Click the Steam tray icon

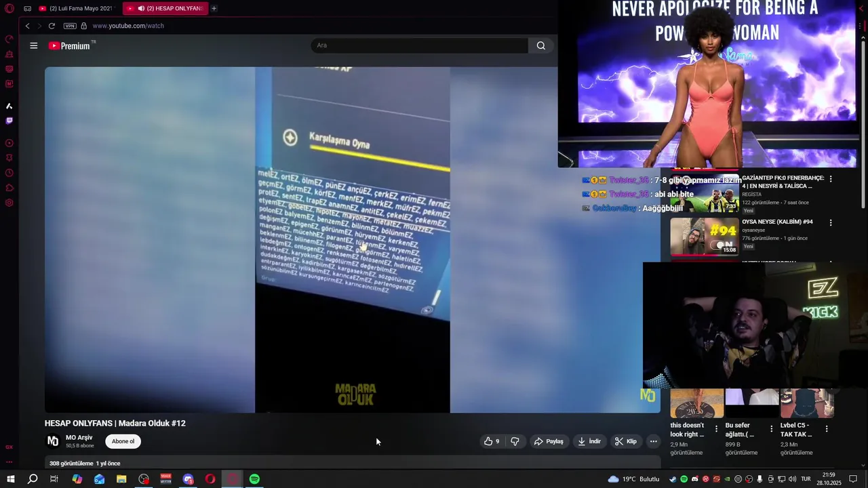(x=673, y=479)
